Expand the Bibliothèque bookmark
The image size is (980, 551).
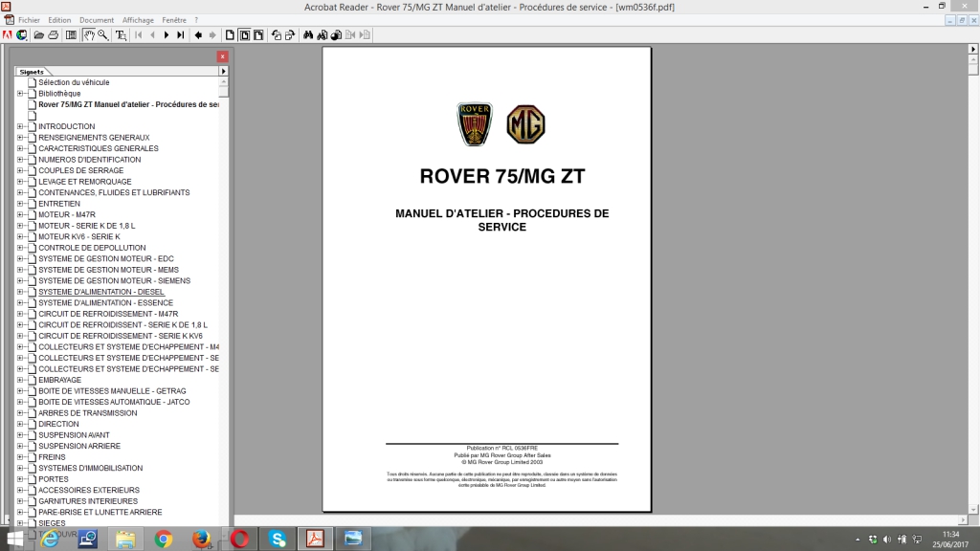(x=20, y=94)
